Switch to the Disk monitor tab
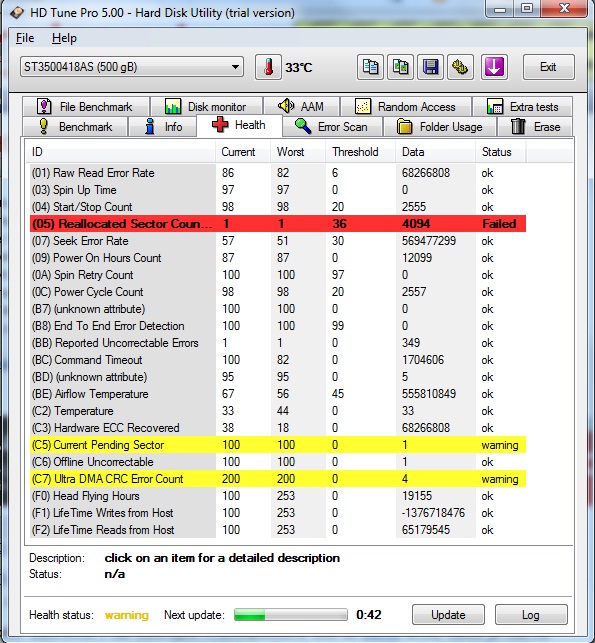This screenshot has width=595, height=643. [206, 107]
